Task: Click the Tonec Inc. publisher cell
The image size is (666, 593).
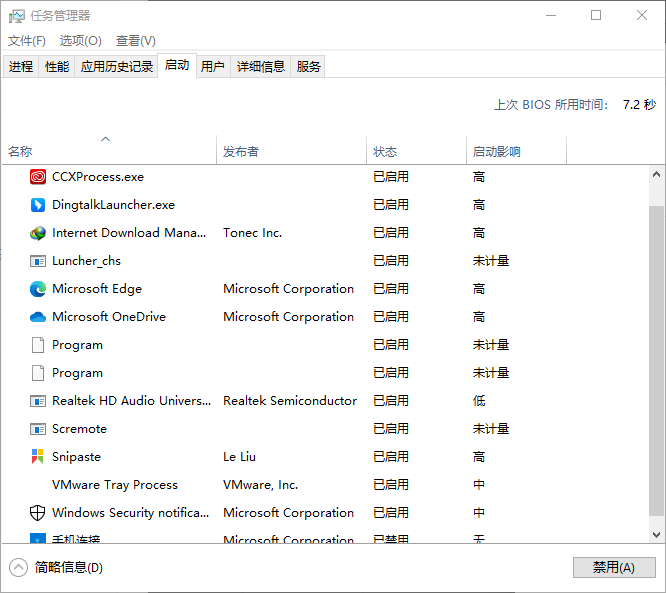Action: pos(252,233)
